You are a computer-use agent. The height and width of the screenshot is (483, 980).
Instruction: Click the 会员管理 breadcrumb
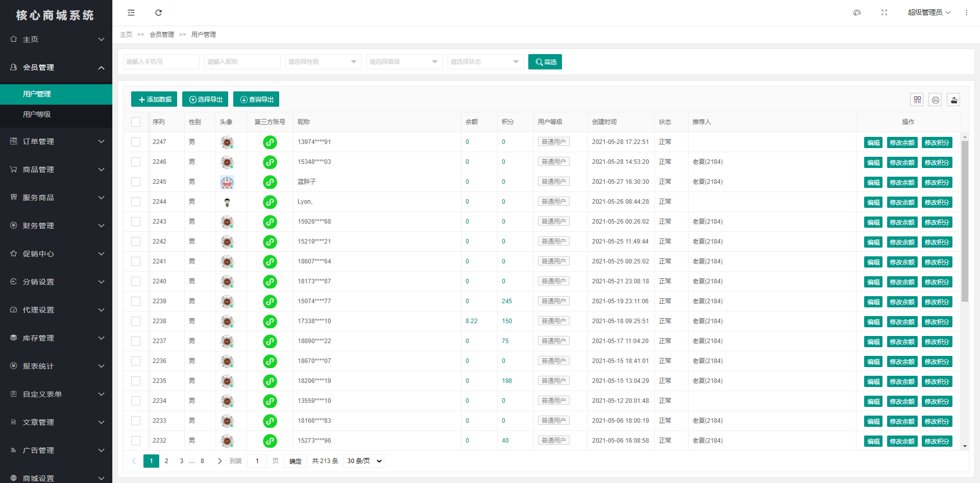click(x=162, y=35)
